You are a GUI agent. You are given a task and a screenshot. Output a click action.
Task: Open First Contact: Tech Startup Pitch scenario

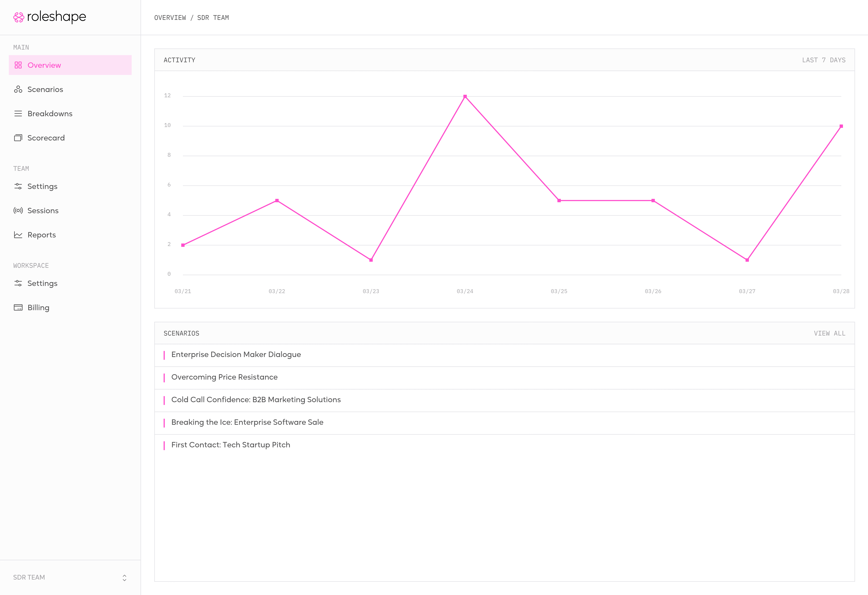[x=505, y=446]
